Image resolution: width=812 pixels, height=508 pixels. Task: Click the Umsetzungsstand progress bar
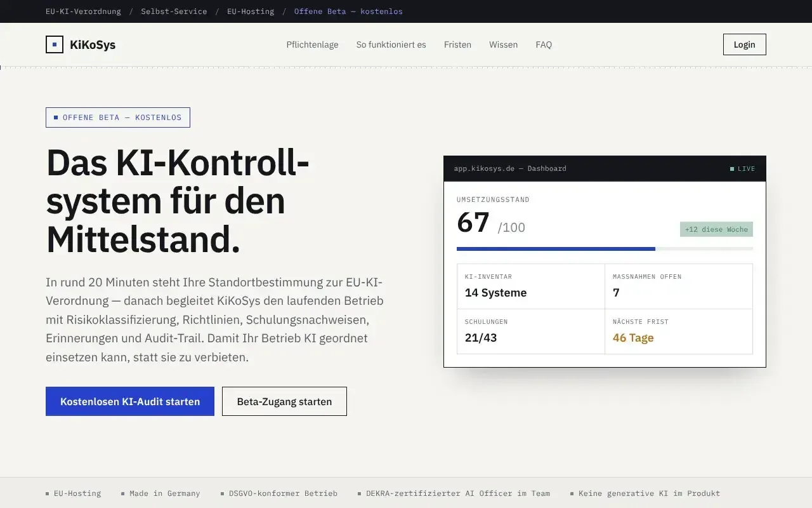click(605, 249)
